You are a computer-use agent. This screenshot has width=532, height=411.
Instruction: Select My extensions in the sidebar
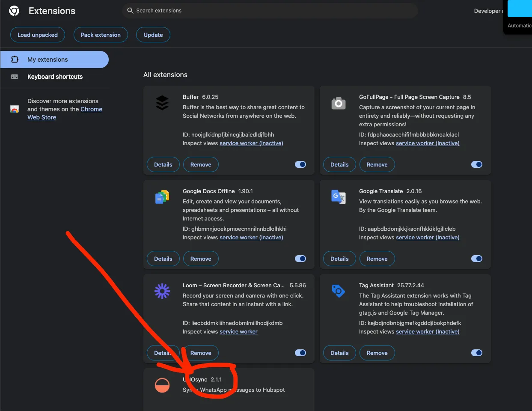[x=48, y=59]
